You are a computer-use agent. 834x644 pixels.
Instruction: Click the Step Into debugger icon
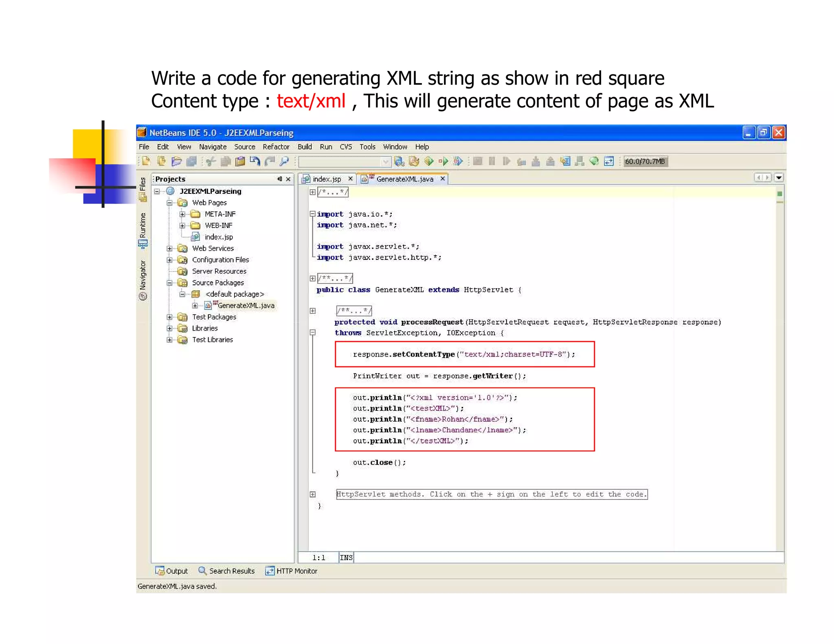click(x=536, y=162)
